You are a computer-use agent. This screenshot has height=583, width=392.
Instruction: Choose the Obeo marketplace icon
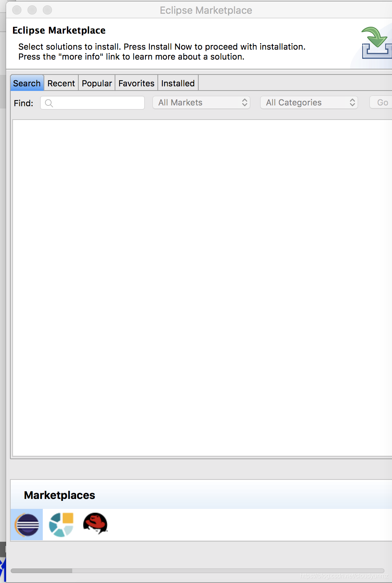pyautogui.click(x=61, y=525)
